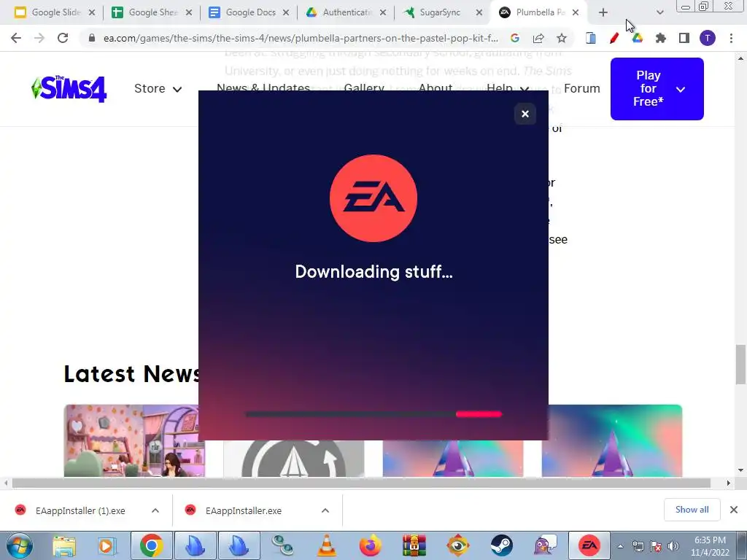Open Chrome's three-dot menu
This screenshot has height=560, width=747.
[x=731, y=38]
